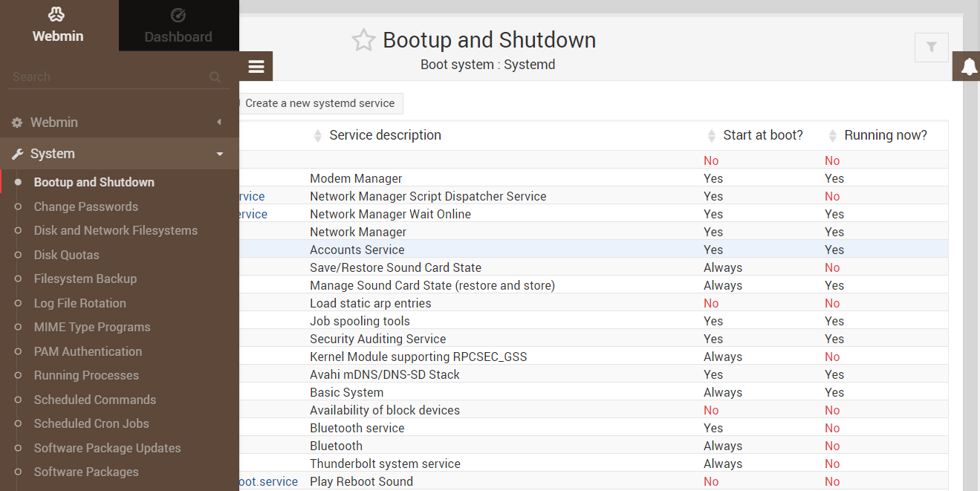The image size is (980, 491).
Task: Switch to the Webmin tab
Action: tap(58, 25)
